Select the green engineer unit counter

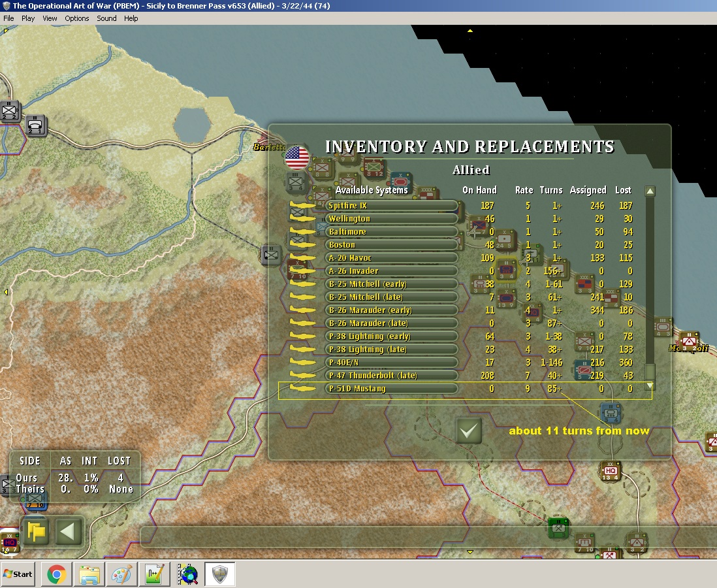coord(558,528)
